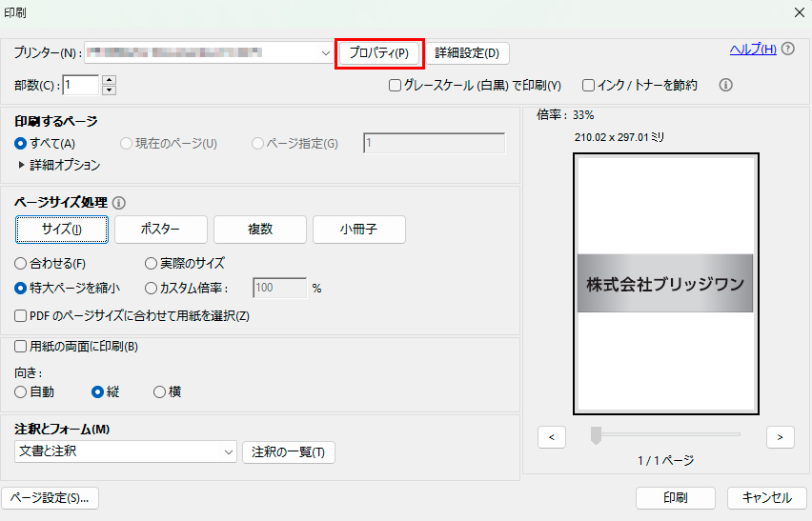Click the ink/toner saving info icon
Screen dimensions: 812x521
(x=725, y=85)
